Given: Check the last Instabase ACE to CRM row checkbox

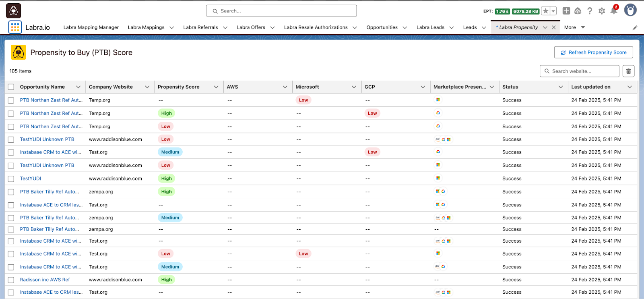Looking at the screenshot, I should tap(11, 293).
